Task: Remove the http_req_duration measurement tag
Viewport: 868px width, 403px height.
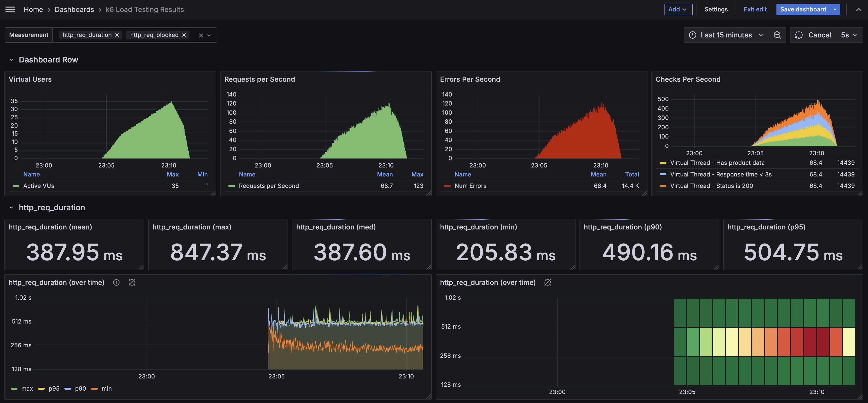Action: click(117, 35)
